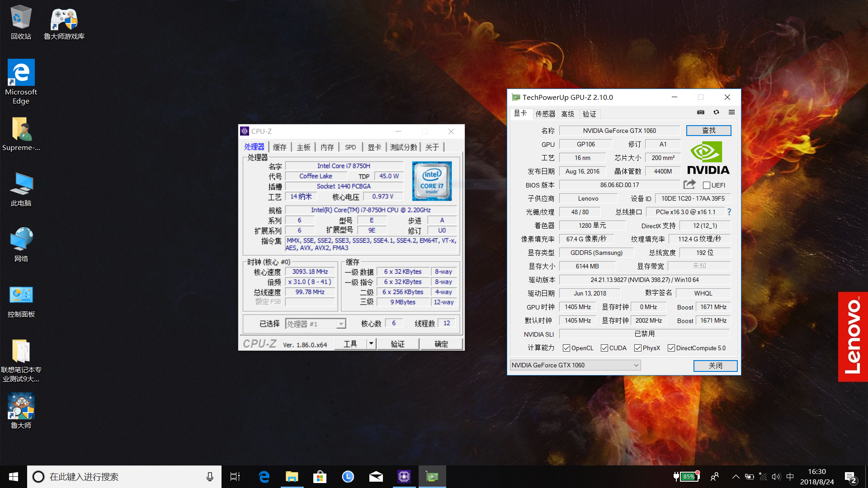Select the Supreme user folder icon
The height and width of the screenshot is (488, 868).
click(21, 134)
